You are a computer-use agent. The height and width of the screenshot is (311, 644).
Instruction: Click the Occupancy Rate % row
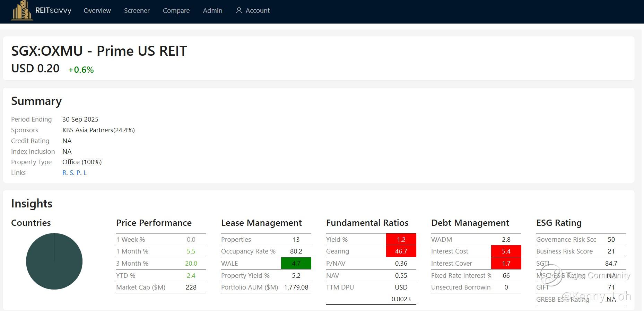(266, 251)
